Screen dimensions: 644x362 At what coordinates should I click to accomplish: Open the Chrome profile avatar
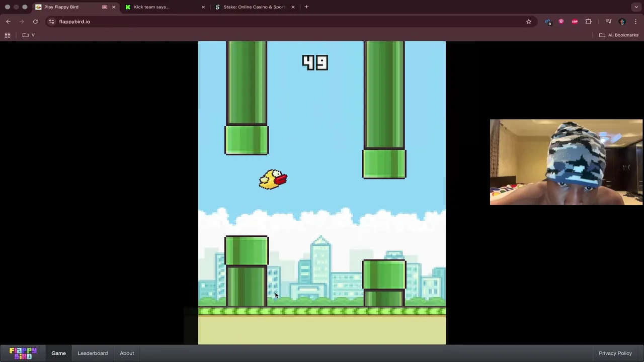(622, 22)
